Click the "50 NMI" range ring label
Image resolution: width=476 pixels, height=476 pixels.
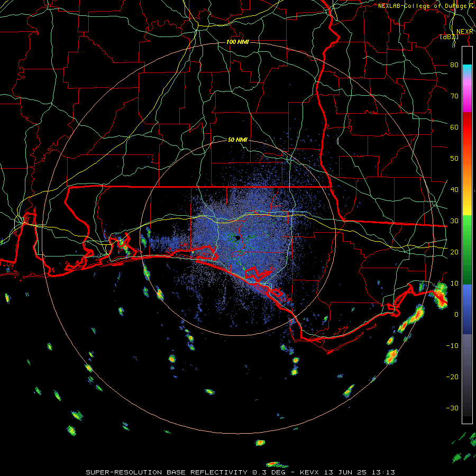tap(237, 140)
